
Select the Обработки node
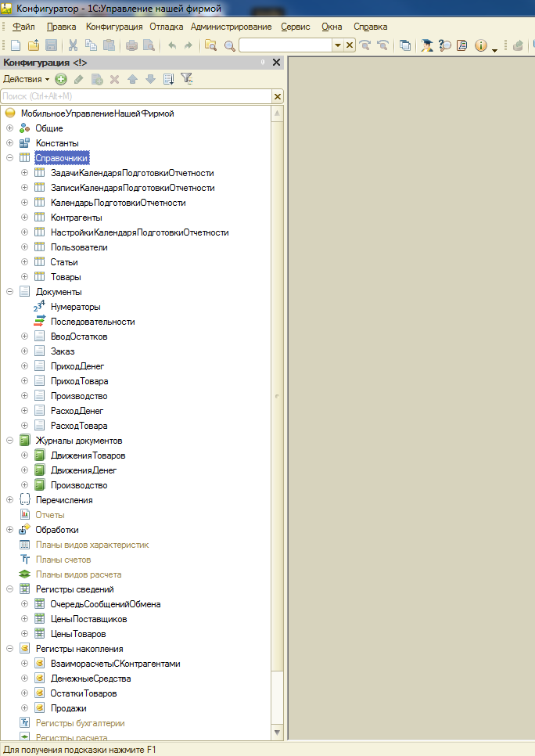(x=57, y=530)
